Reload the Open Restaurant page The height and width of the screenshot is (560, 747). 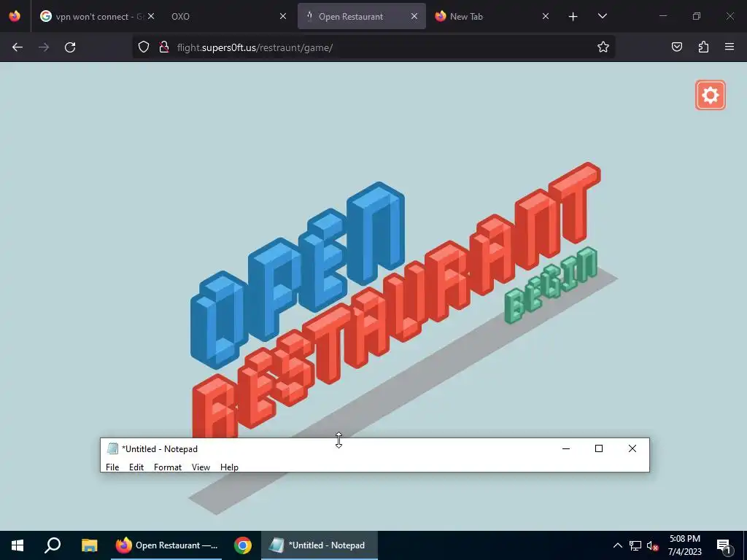pos(70,47)
